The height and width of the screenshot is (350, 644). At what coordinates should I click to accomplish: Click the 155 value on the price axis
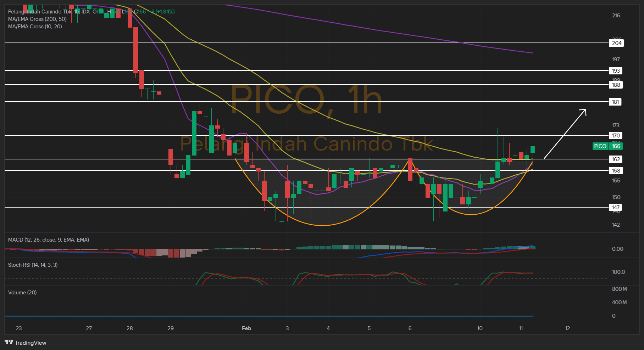click(x=616, y=181)
